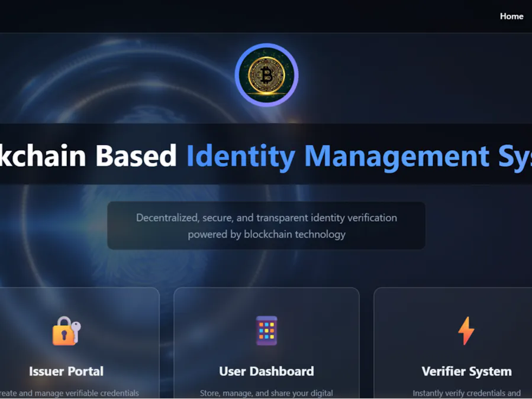Click 'Store, manage, and share your digital' text

266,392
